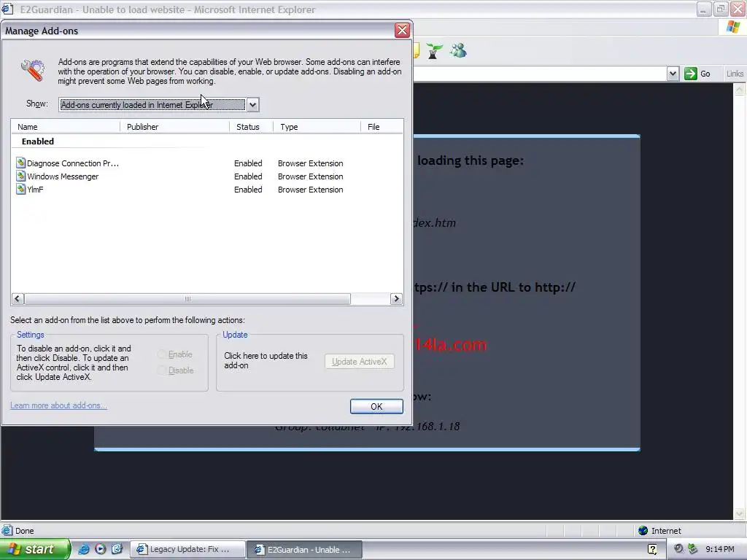Click the third quick launch icon
This screenshot has width=747, height=560.
pyautogui.click(x=117, y=549)
